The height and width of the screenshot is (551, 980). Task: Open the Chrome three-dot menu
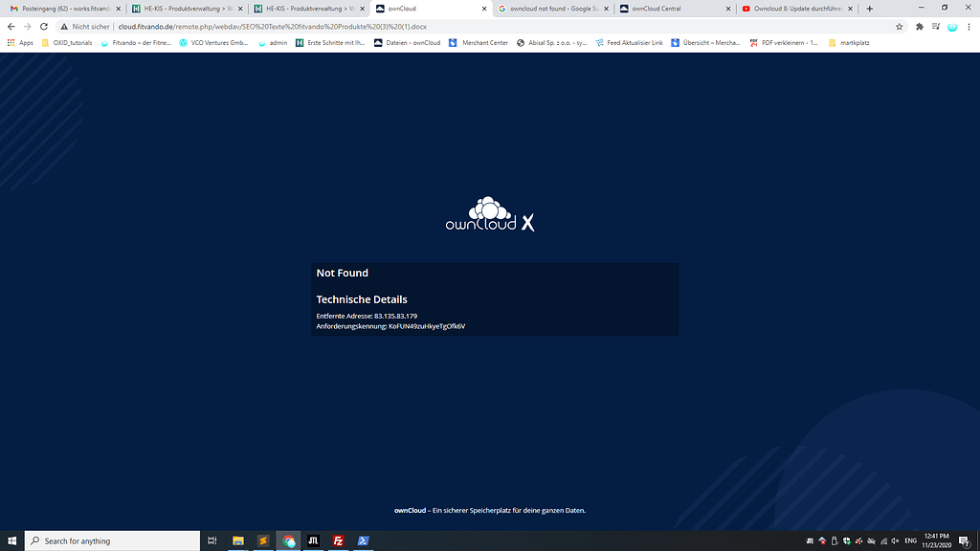coord(969,27)
